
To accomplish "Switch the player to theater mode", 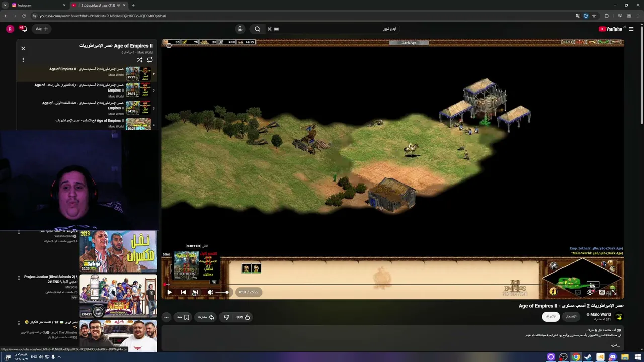I will pos(602,292).
